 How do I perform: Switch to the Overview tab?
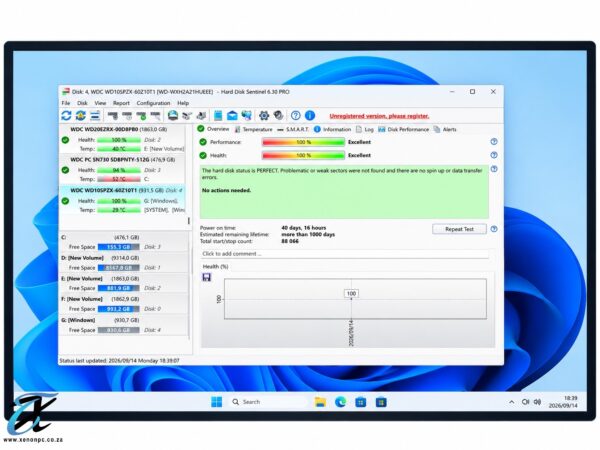(x=213, y=129)
